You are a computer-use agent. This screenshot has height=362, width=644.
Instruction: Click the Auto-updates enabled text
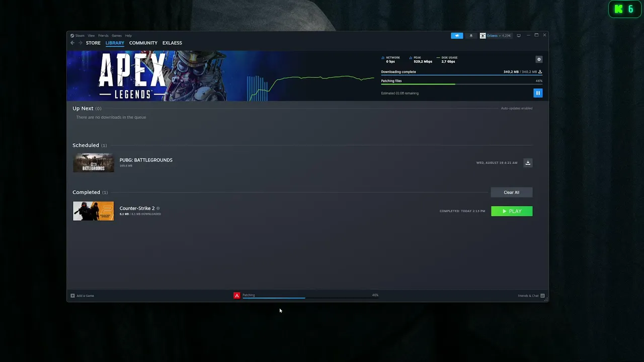pos(517,109)
